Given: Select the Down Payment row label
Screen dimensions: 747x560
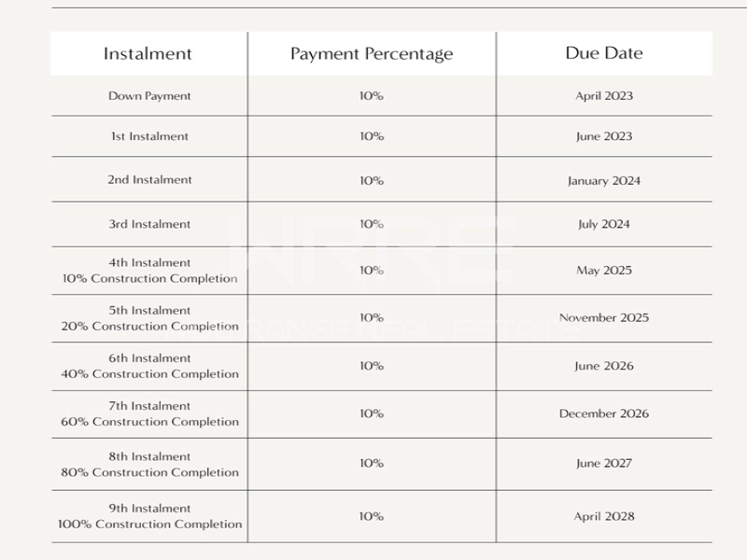Looking at the screenshot, I should [x=149, y=96].
